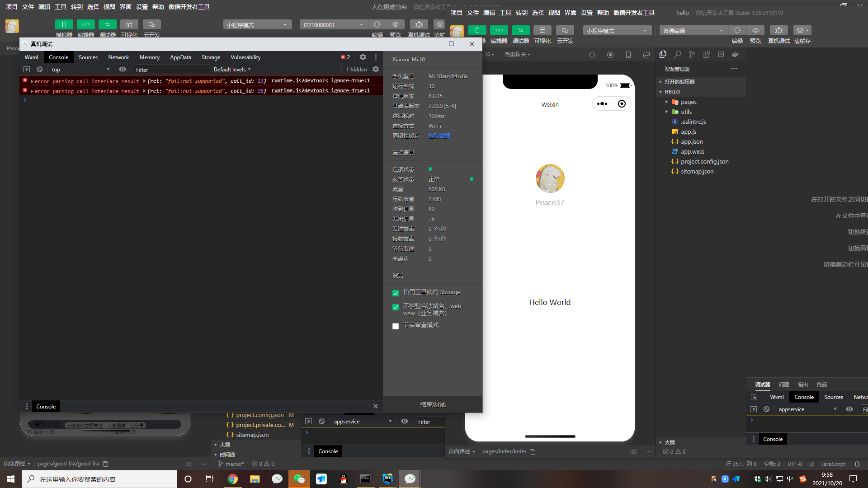868x488 pixels.
Task: Click the simulator phone icon in right toolbar
Action: pyautogui.click(x=477, y=30)
